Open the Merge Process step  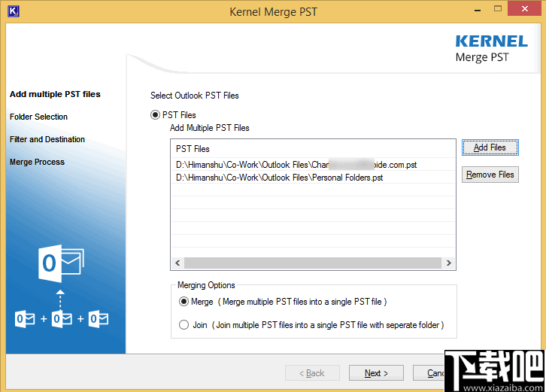[38, 162]
